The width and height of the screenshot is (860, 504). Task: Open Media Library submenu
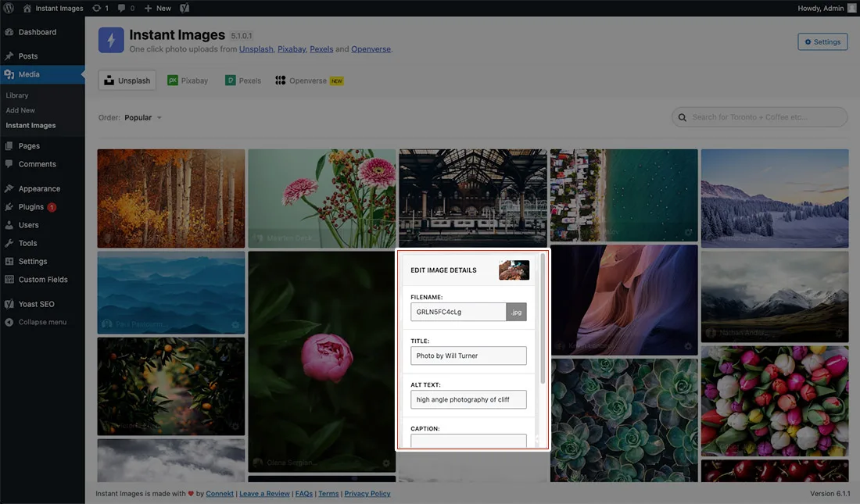pos(17,95)
